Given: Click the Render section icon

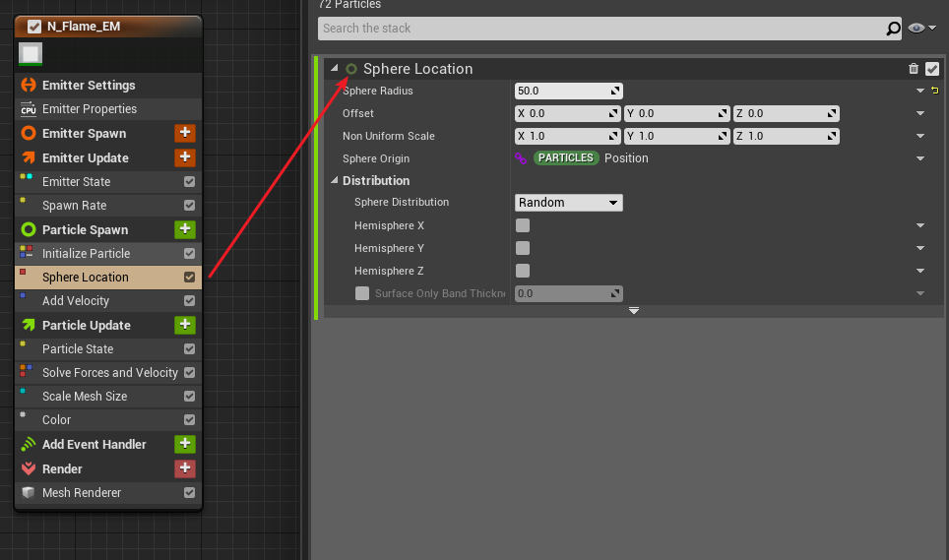Looking at the screenshot, I should click(29, 468).
